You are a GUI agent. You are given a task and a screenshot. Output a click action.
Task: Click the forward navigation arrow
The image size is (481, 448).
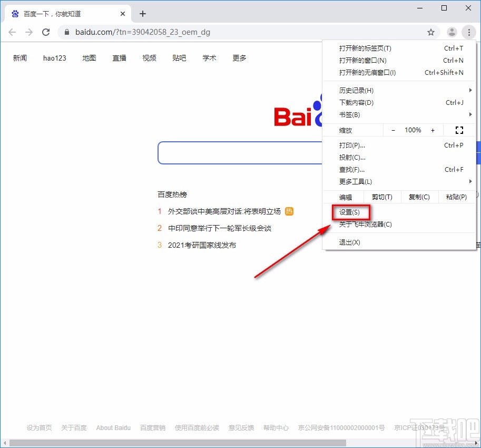click(28, 32)
